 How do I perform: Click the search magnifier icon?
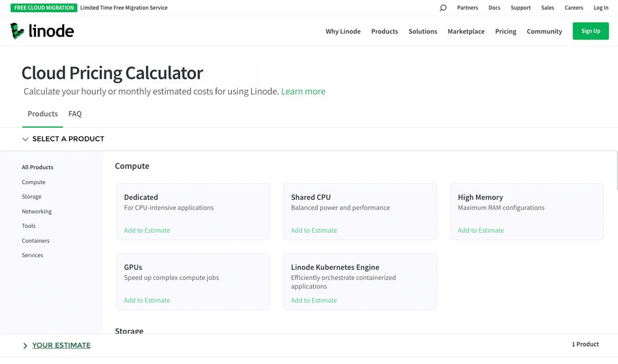(443, 8)
